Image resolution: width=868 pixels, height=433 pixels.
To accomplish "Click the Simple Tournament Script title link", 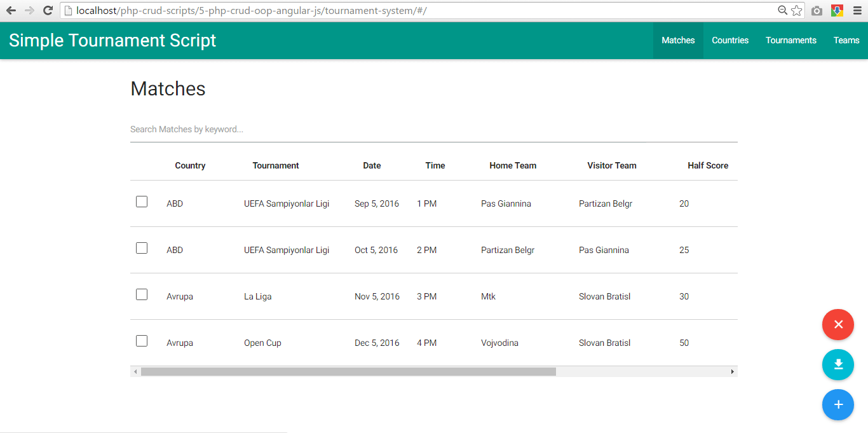I will (x=112, y=40).
